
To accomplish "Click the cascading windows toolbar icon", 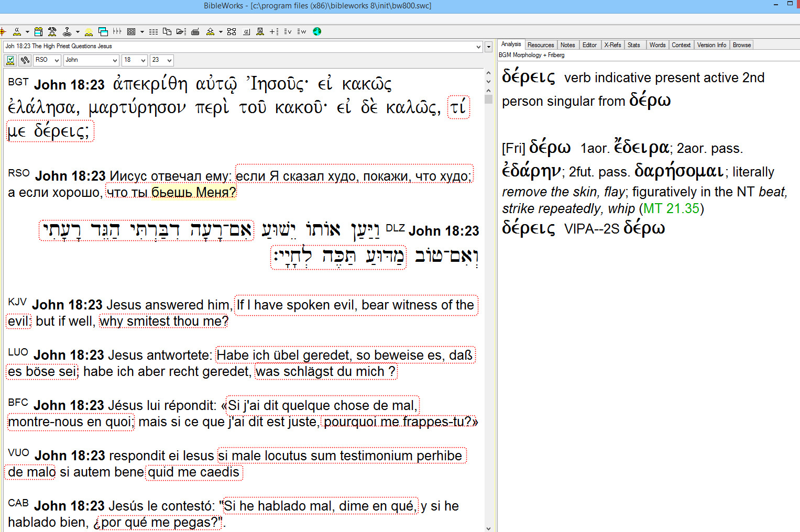I will coord(103,31).
